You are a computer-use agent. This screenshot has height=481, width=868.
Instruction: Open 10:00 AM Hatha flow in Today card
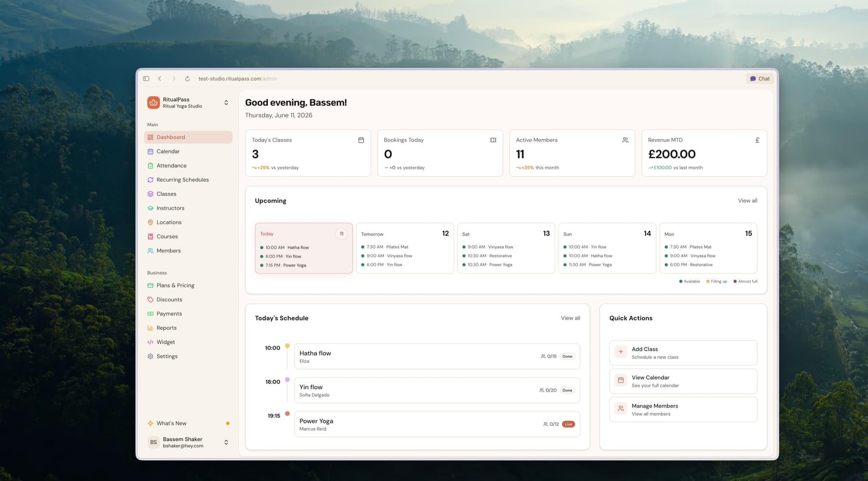pyautogui.click(x=284, y=248)
